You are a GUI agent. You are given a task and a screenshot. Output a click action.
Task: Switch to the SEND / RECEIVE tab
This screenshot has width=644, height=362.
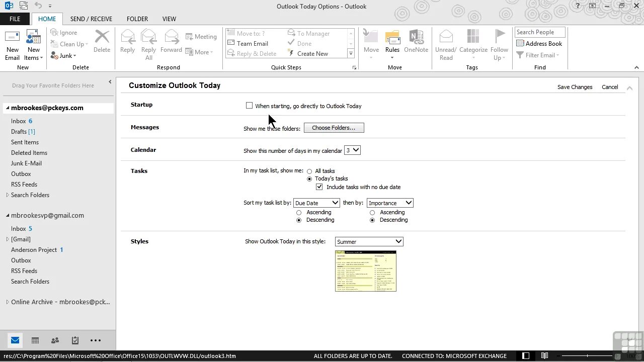(x=91, y=19)
